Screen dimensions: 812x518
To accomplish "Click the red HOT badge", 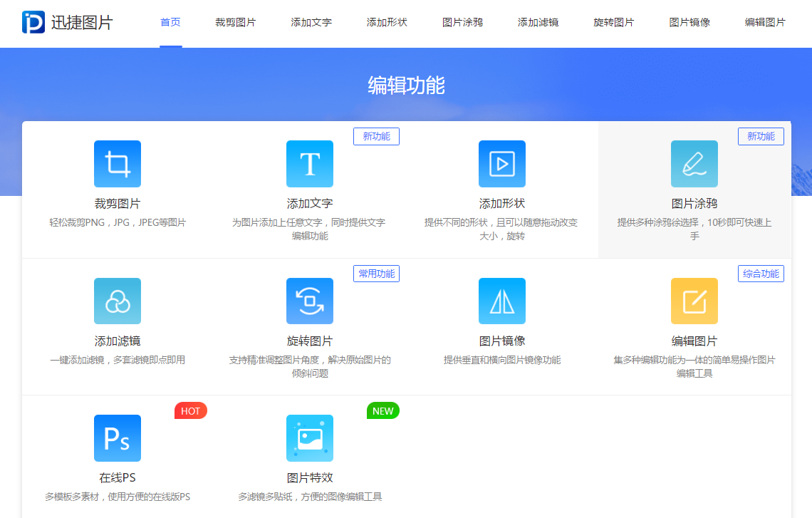I will click(191, 411).
